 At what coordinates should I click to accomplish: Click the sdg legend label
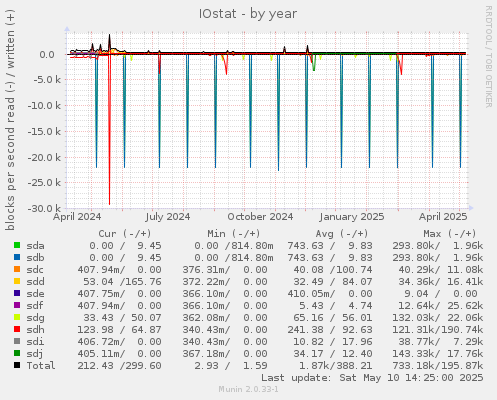[x=35, y=318]
